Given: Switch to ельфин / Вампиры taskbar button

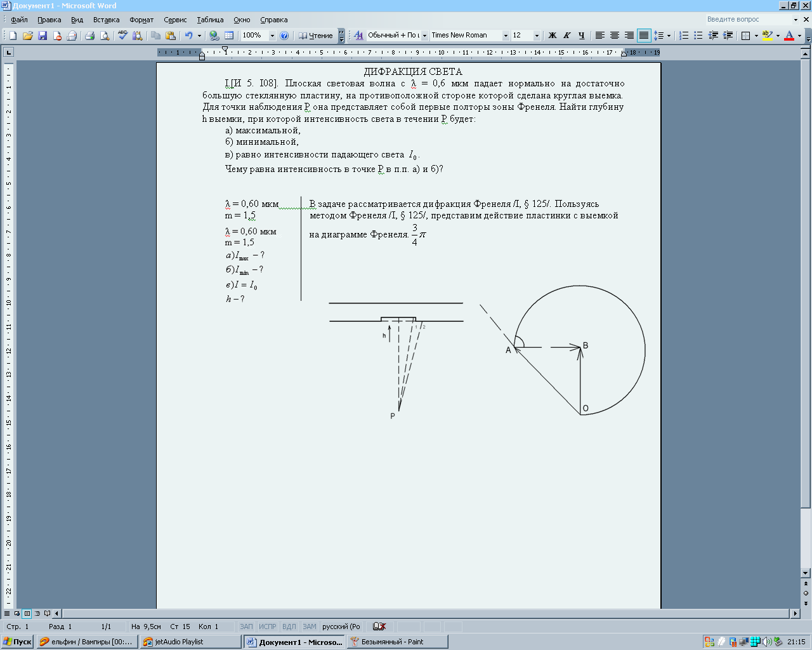Looking at the screenshot, I should (86, 642).
